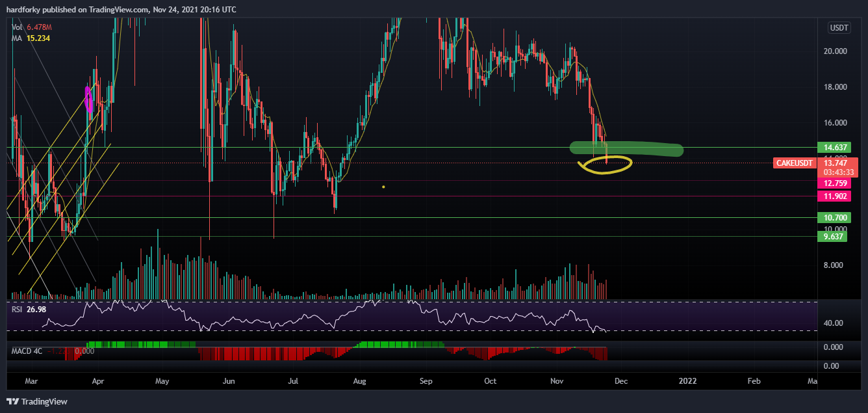
Task: Click the Aug label on time axis
Action: pyautogui.click(x=359, y=382)
